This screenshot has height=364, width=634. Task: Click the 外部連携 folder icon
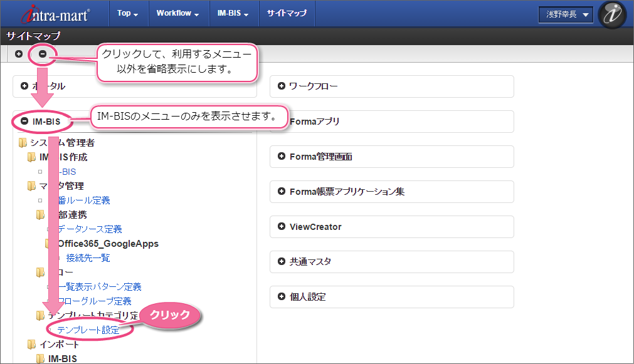pos(40,214)
